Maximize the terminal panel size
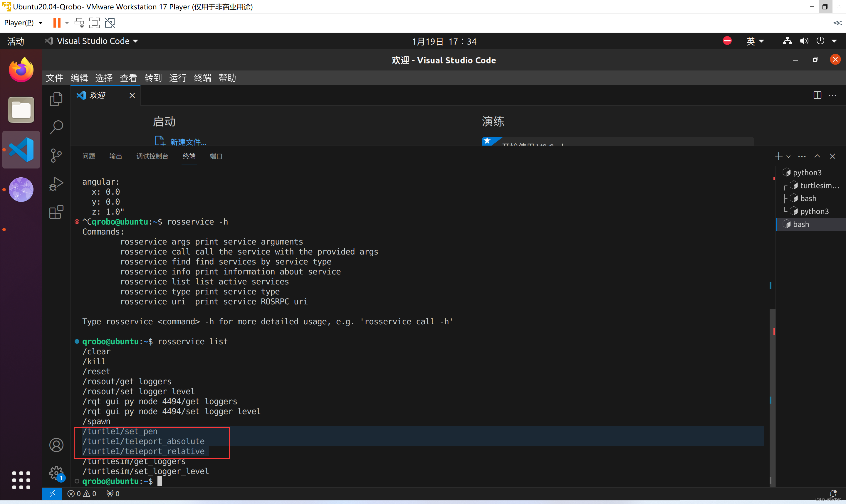The width and height of the screenshot is (846, 504). point(817,156)
